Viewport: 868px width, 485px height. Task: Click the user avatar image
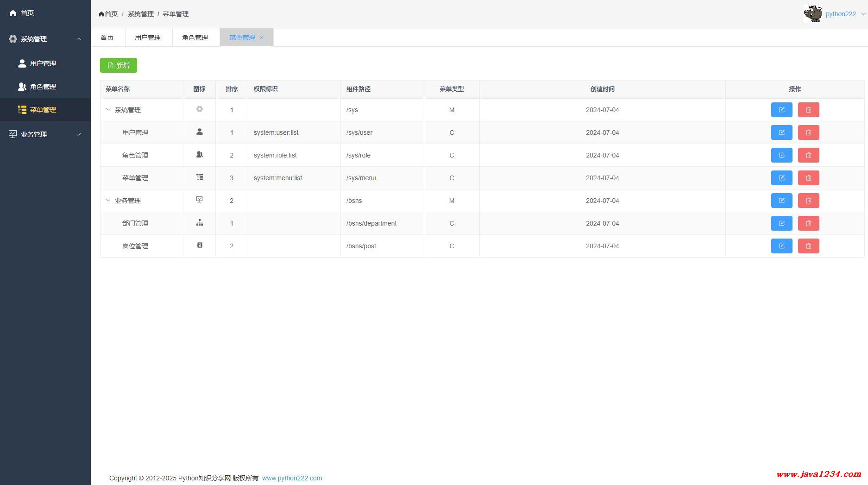(812, 14)
